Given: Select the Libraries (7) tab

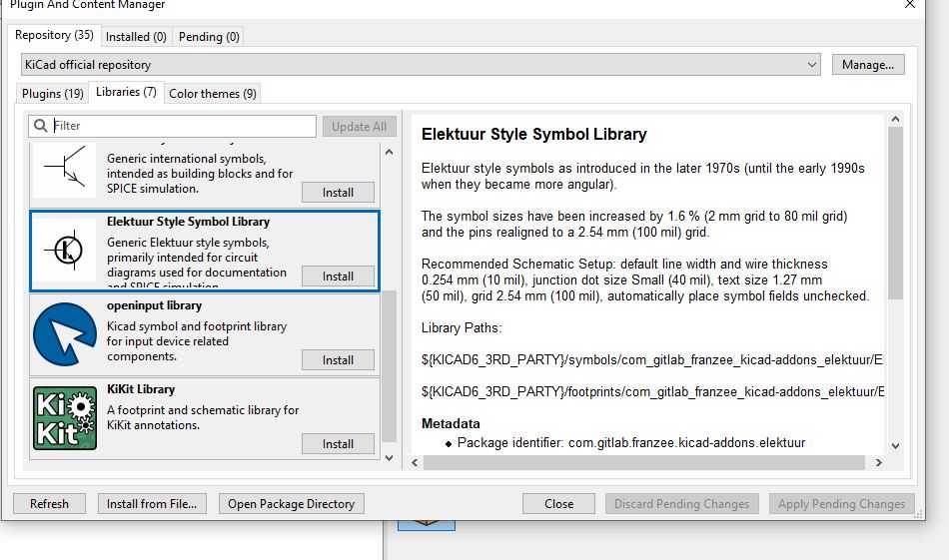Looking at the screenshot, I should pos(126,92).
